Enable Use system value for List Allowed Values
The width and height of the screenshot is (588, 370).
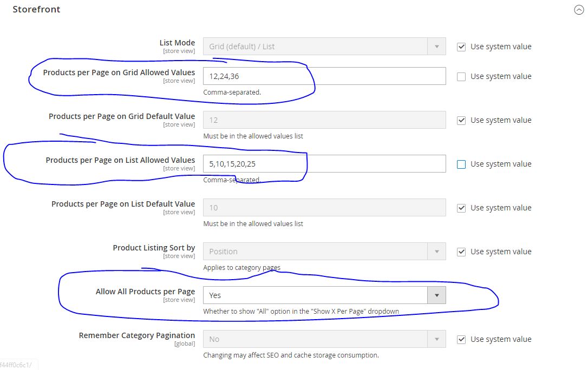tap(461, 163)
